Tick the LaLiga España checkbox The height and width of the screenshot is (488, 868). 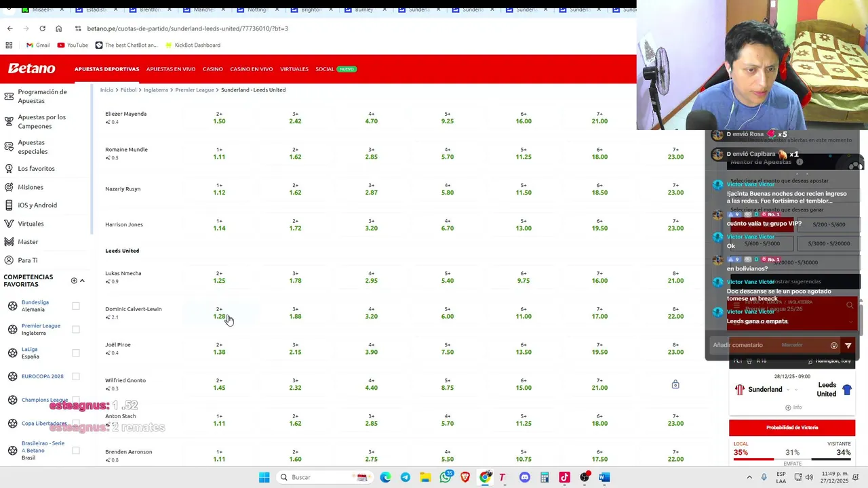pos(76,352)
